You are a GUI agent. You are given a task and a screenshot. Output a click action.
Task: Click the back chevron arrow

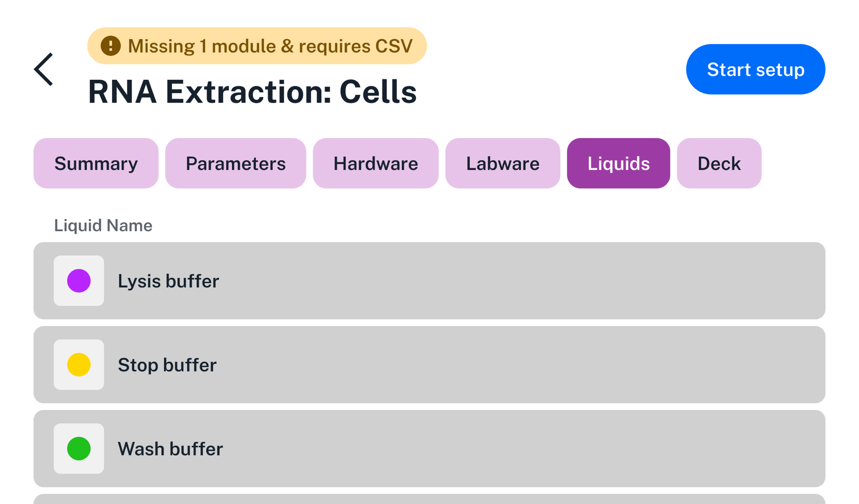(43, 69)
